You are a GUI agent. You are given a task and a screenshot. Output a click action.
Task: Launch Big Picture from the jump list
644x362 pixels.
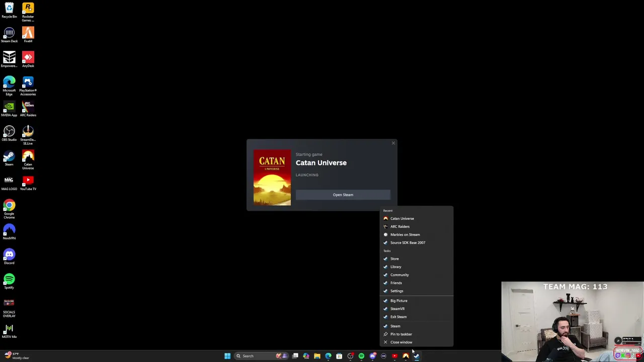click(416, 301)
